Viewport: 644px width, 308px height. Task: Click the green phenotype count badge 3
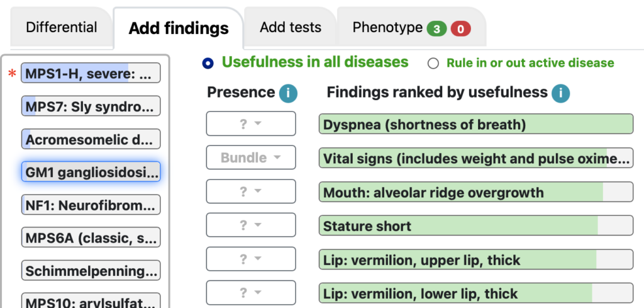pos(436,29)
